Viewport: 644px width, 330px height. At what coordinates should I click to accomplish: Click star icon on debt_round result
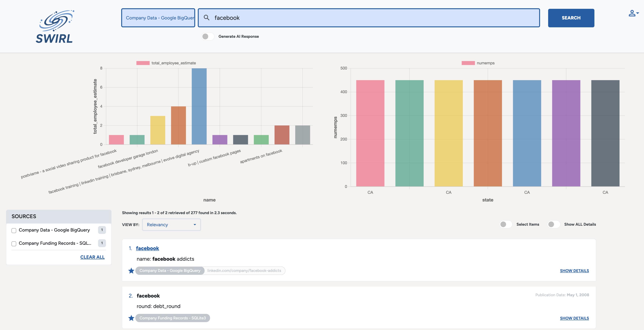131,318
